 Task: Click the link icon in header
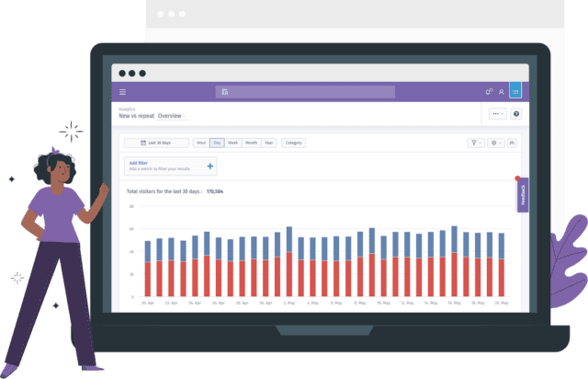pos(489,92)
